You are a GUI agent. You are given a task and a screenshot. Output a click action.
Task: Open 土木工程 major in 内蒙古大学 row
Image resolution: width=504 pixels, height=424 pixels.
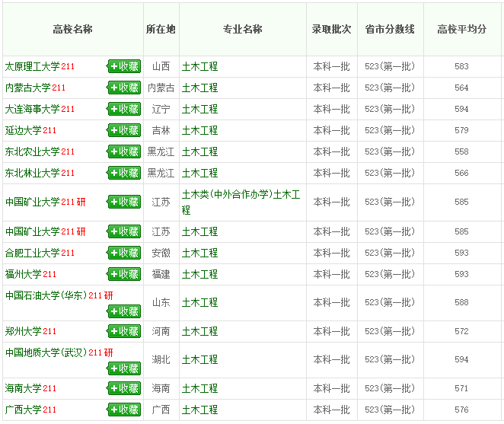pyautogui.click(x=199, y=88)
